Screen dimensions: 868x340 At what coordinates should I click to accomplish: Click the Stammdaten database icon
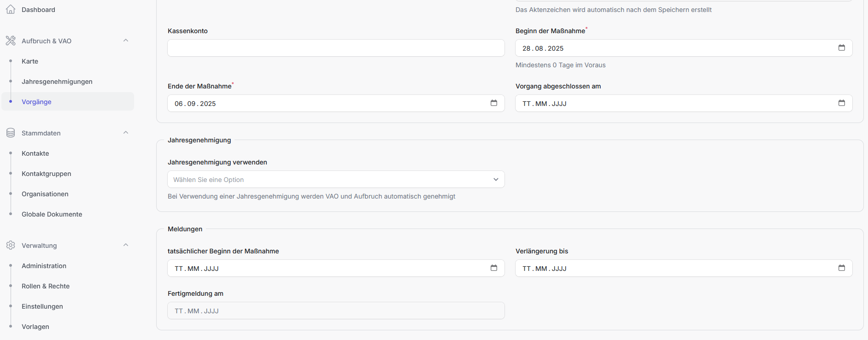click(x=11, y=133)
